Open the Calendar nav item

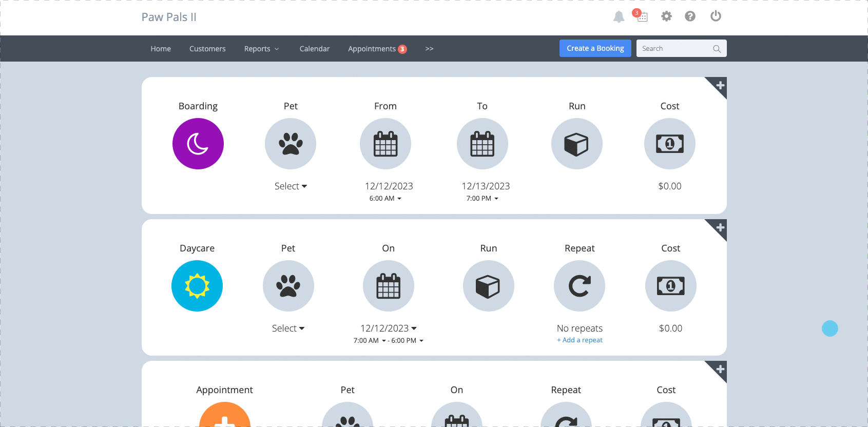[315, 49]
